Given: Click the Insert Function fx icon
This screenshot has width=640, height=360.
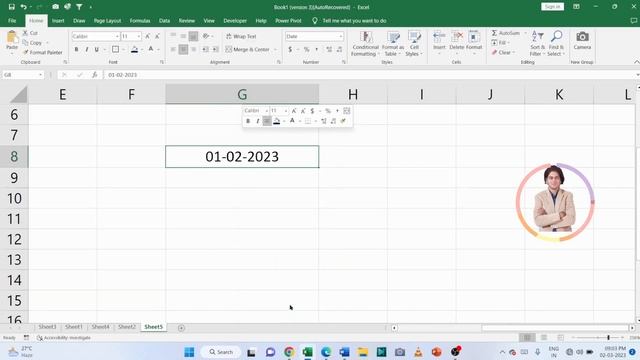Looking at the screenshot, I should point(94,75).
